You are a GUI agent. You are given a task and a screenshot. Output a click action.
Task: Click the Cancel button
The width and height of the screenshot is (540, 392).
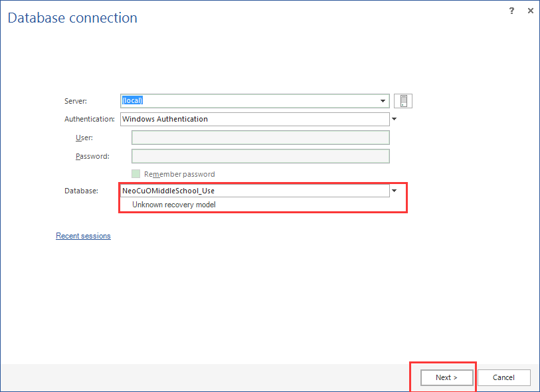[503, 377]
